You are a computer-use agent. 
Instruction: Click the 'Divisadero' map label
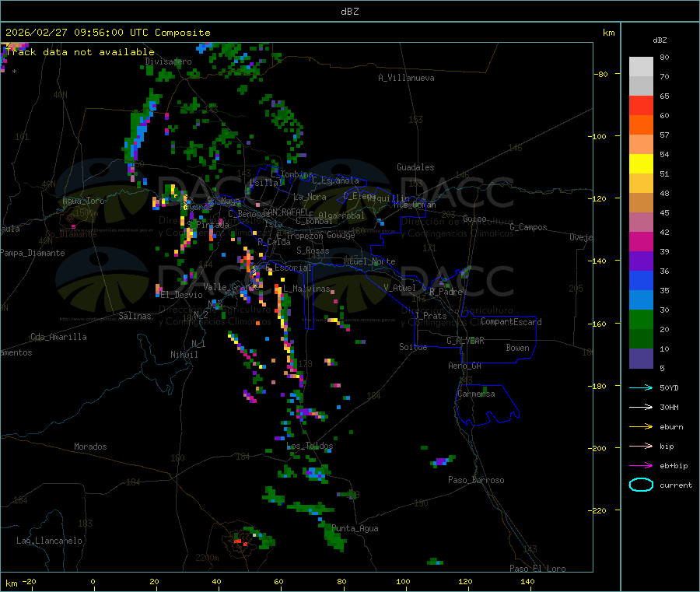[168, 61]
